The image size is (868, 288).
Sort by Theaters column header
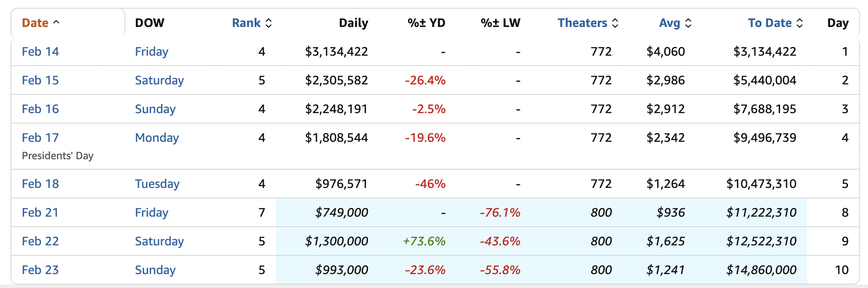[582, 23]
